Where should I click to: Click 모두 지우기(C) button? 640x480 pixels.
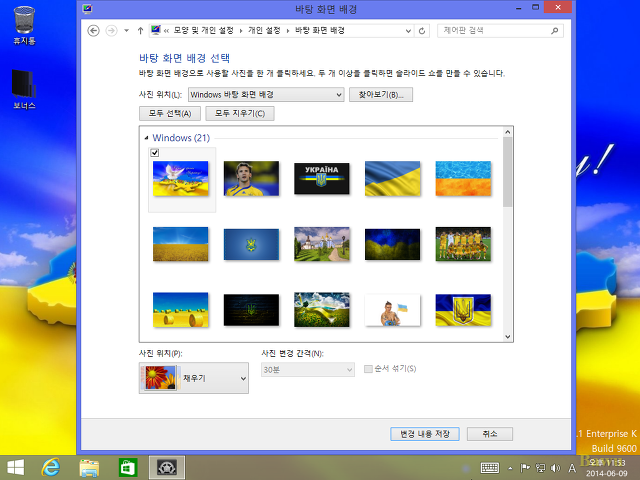point(240,113)
